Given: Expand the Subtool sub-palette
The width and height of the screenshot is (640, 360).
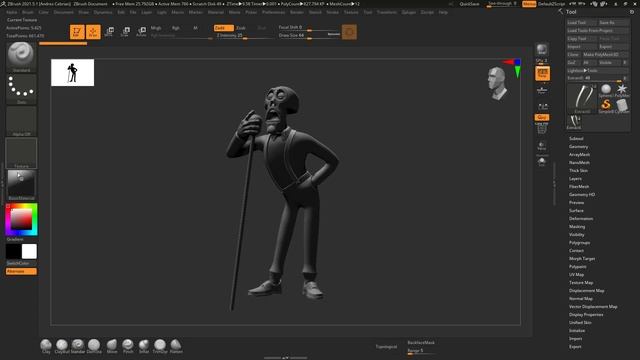Looking at the screenshot, I should coord(576,139).
